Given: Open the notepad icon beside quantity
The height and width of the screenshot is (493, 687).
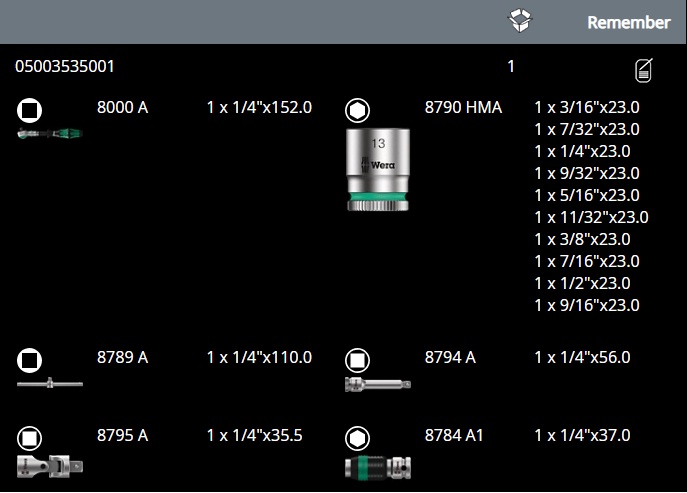Looking at the screenshot, I should pyautogui.click(x=645, y=70).
